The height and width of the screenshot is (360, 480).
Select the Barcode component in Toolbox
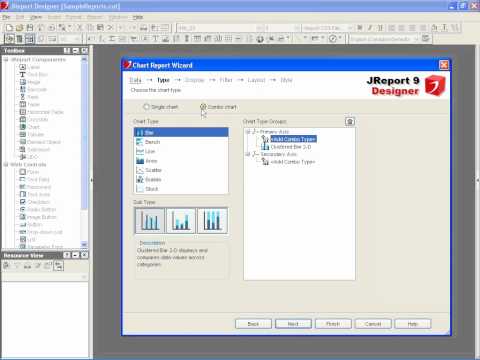pyautogui.click(x=33, y=89)
